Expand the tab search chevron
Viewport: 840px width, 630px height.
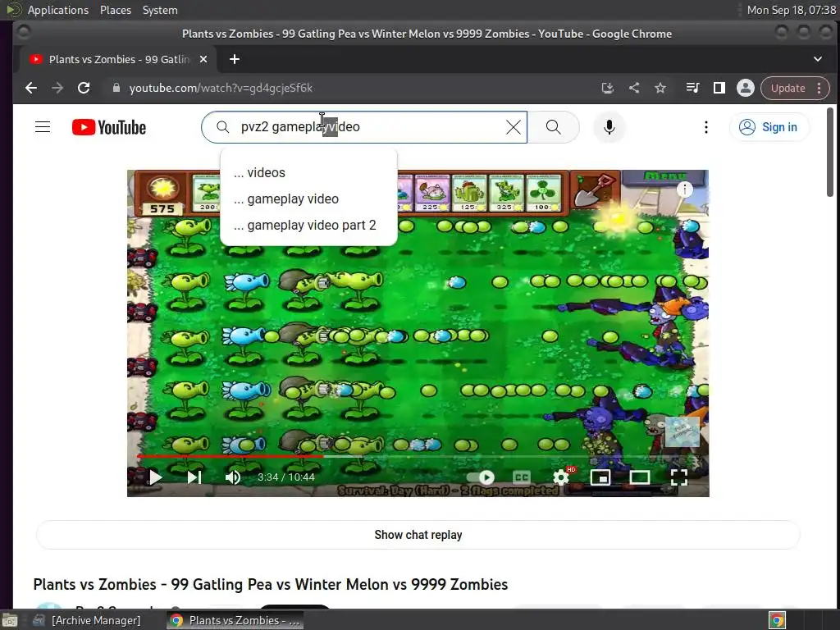pyautogui.click(x=818, y=59)
